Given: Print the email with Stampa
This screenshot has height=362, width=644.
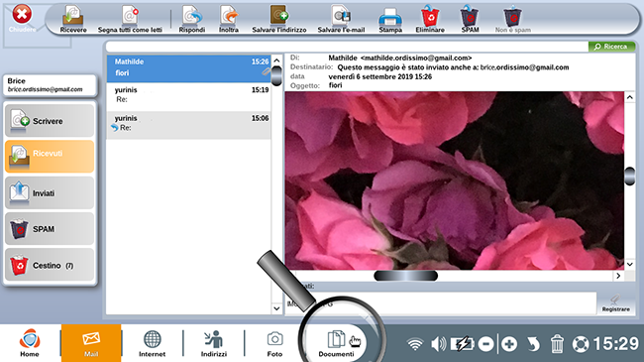Looking at the screenshot, I should (x=390, y=20).
